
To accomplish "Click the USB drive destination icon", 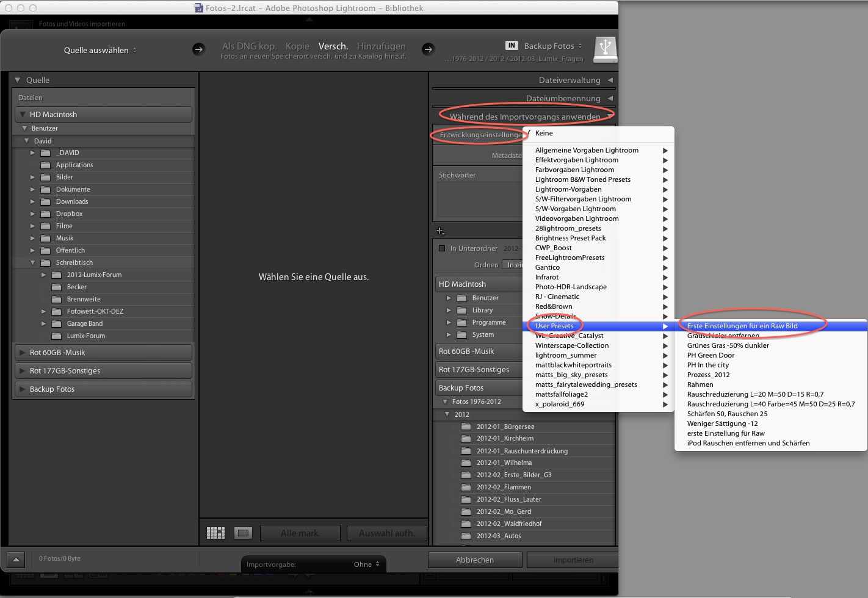I will (x=605, y=49).
